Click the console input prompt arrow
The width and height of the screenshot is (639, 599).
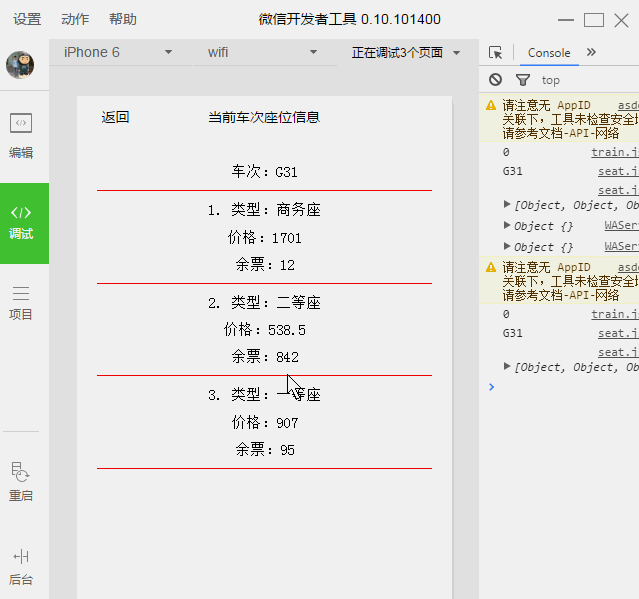(x=491, y=387)
